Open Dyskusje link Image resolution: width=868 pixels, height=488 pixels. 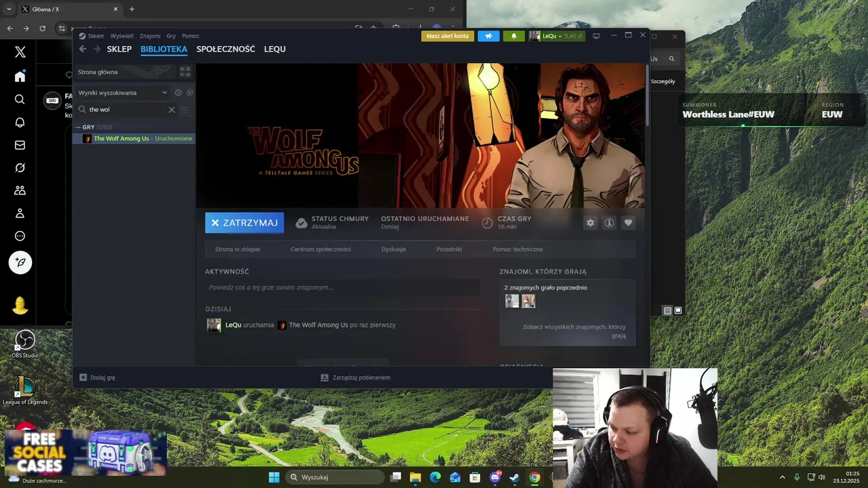tap(393, 249)
